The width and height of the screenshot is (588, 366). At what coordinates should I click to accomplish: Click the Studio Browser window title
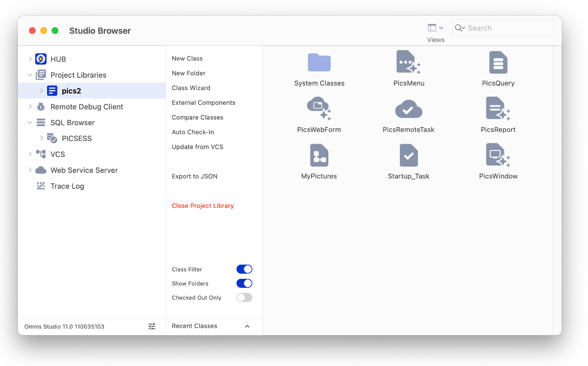(100, 31)
